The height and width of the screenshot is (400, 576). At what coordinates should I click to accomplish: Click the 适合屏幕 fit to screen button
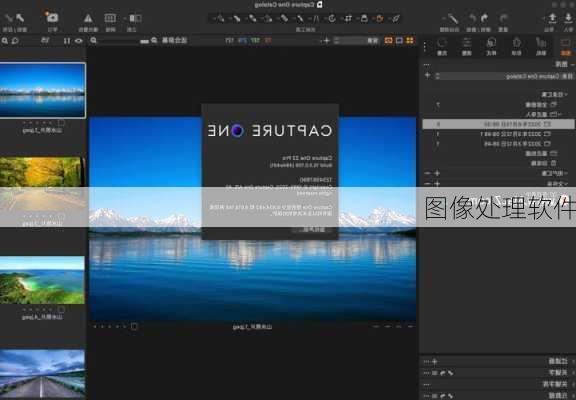point(175,40)
